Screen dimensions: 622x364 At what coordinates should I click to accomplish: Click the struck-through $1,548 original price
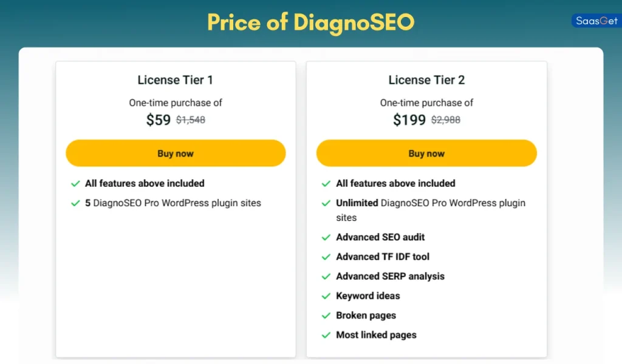pyautogui.click(x=190, y=120)
